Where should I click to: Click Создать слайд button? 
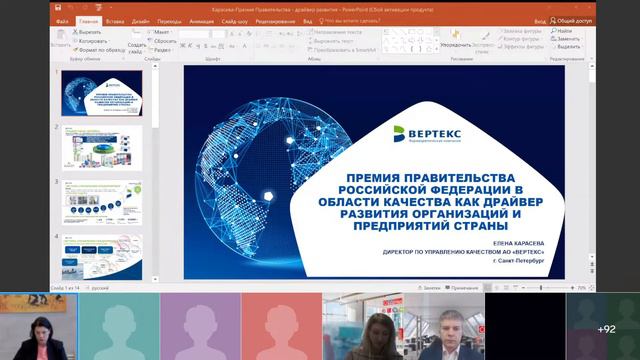point(136,42)
